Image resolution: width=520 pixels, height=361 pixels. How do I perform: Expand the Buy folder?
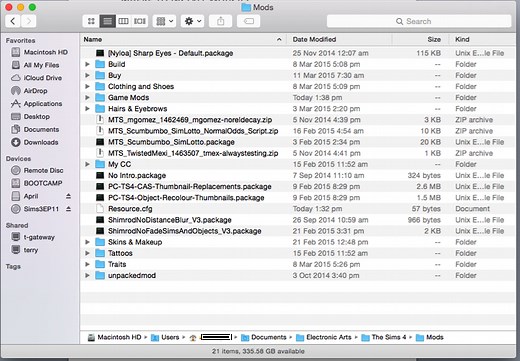click(x=87, y=75)
